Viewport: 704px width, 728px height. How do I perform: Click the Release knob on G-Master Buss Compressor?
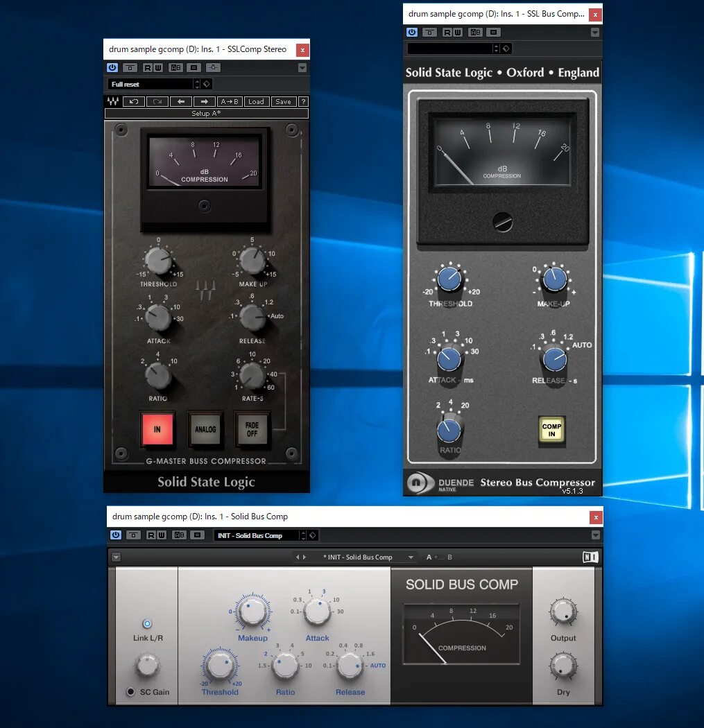(252, 317)
